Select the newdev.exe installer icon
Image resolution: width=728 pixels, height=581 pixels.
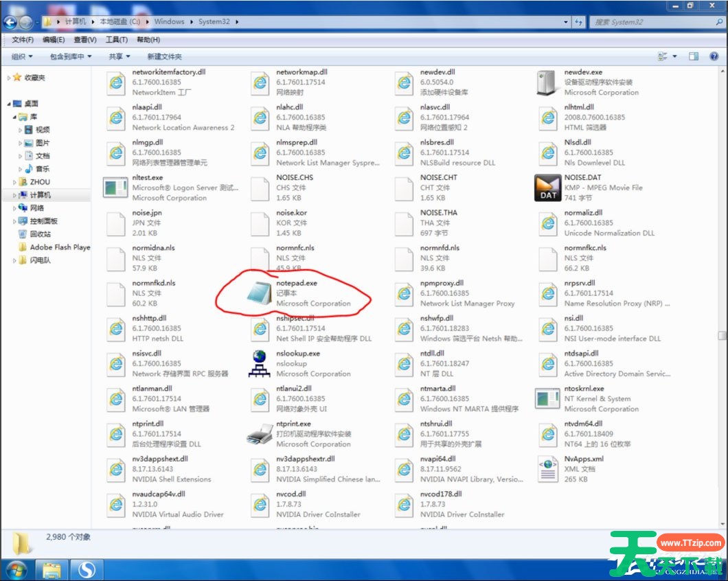point(548,82)
